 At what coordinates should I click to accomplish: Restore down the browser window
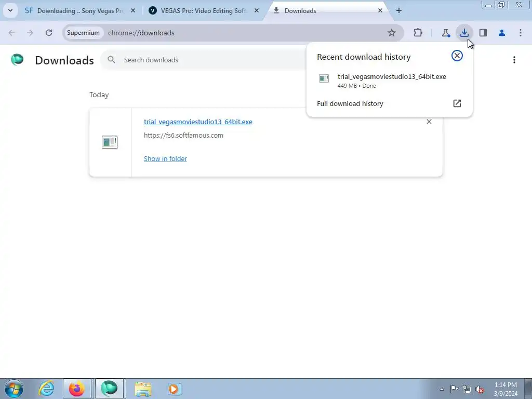[501, 5]
